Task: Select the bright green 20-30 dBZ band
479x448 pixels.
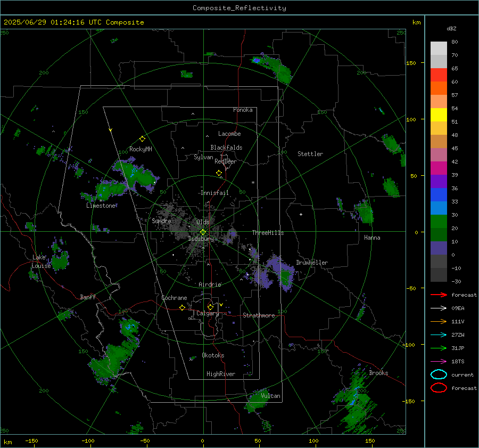Action: pos(439,221)
